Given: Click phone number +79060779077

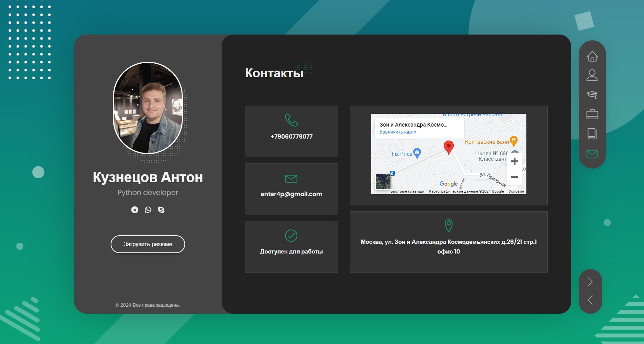Looking at the screenshot, I should (x=292, y=137).
